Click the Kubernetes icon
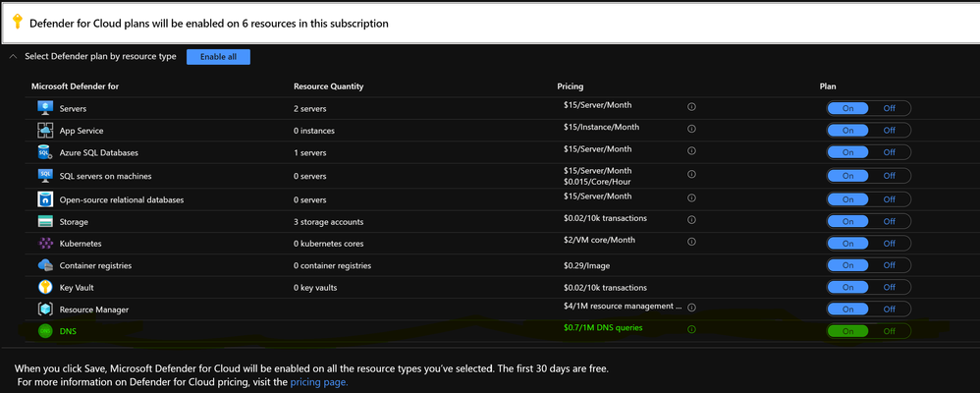 [45, 244]
